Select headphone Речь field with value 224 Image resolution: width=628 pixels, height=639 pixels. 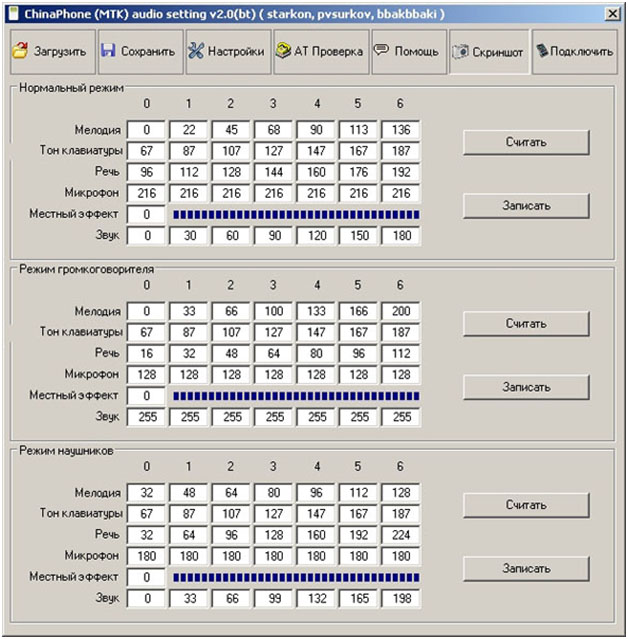click(401, 535)
